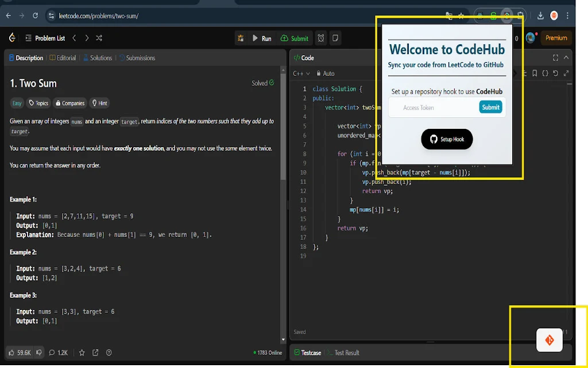588x368 pixels.
Task: Open the Testcase tab
Action: point(308,352)
